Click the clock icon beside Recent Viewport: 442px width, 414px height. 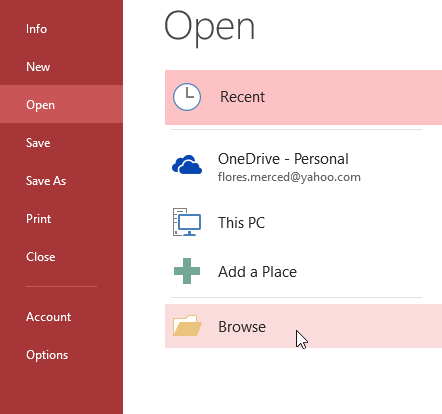(187, 97)
